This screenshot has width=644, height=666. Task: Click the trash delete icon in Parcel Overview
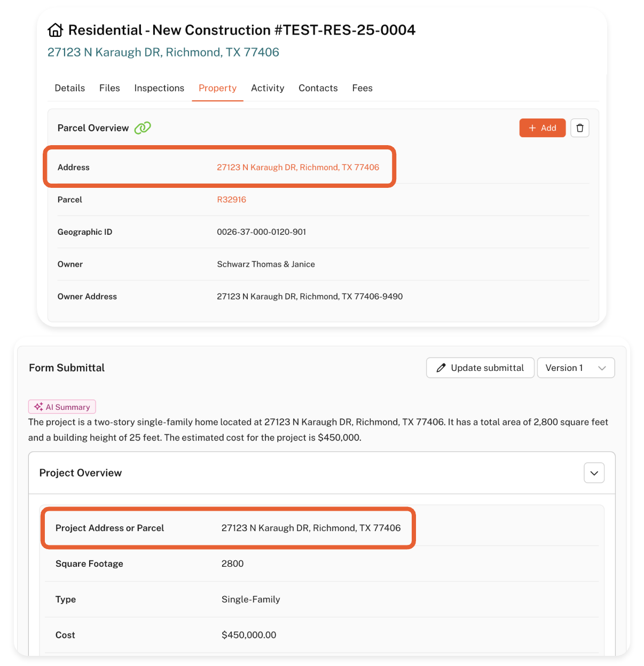coord(580,128)
